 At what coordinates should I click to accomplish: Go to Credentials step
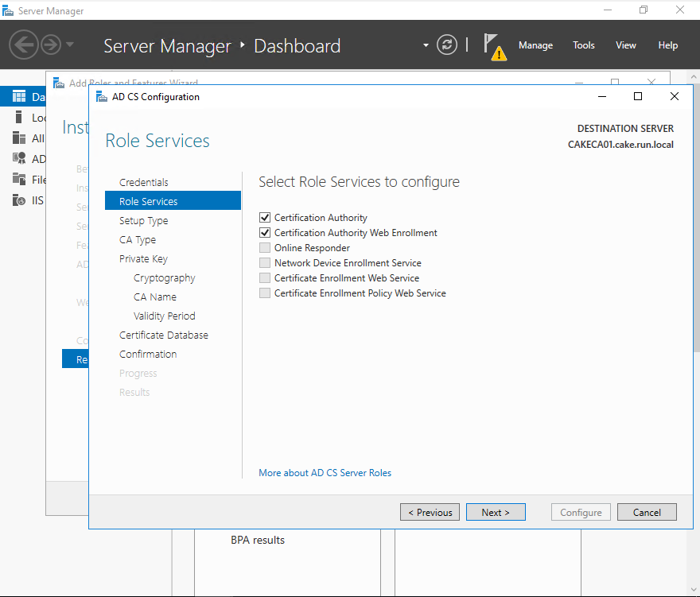[144, 182]
